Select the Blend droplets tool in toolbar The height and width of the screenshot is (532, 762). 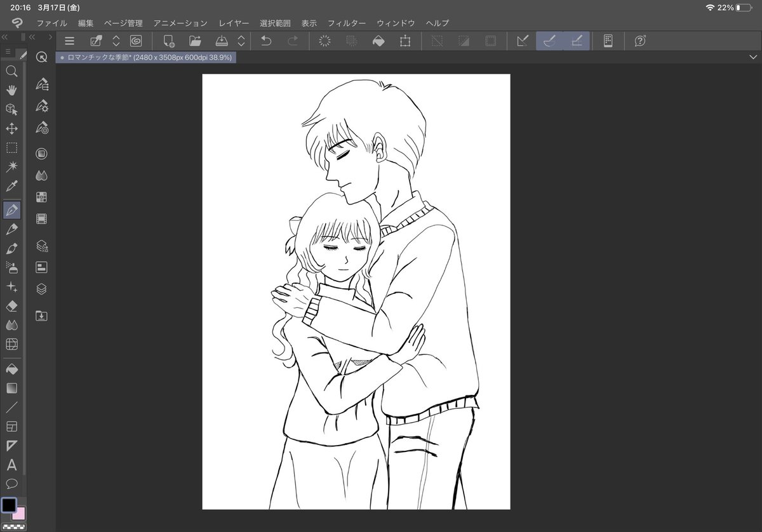[11, 325]
